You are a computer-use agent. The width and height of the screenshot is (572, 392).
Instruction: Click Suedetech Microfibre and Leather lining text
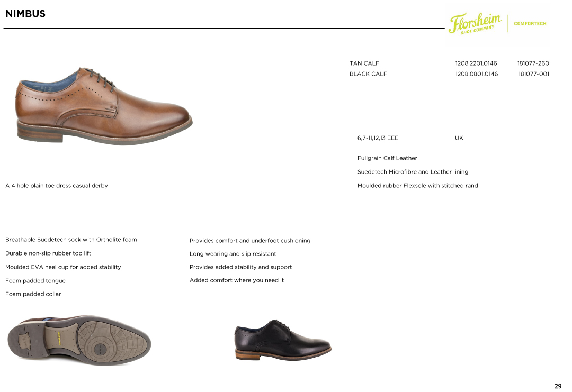(413, 172)
